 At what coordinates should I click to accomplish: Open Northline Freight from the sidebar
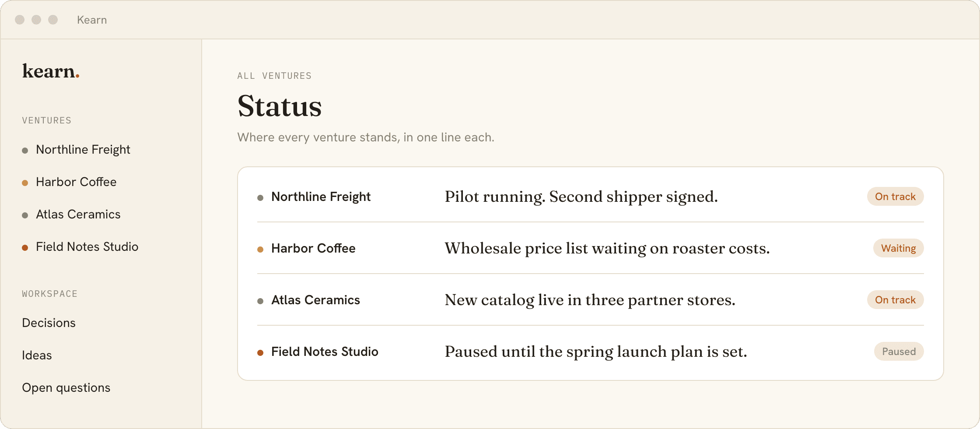[x=83, y=150]
